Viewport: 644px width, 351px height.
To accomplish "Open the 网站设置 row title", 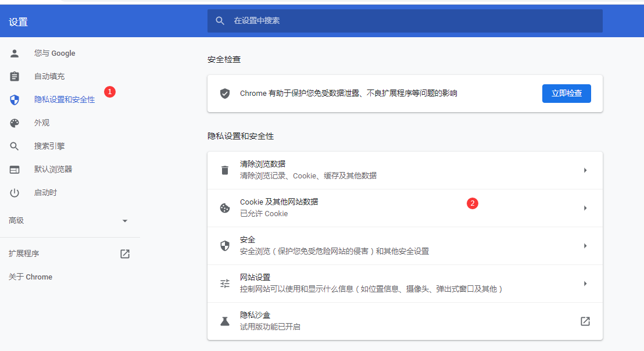I will tap(255, 278).
